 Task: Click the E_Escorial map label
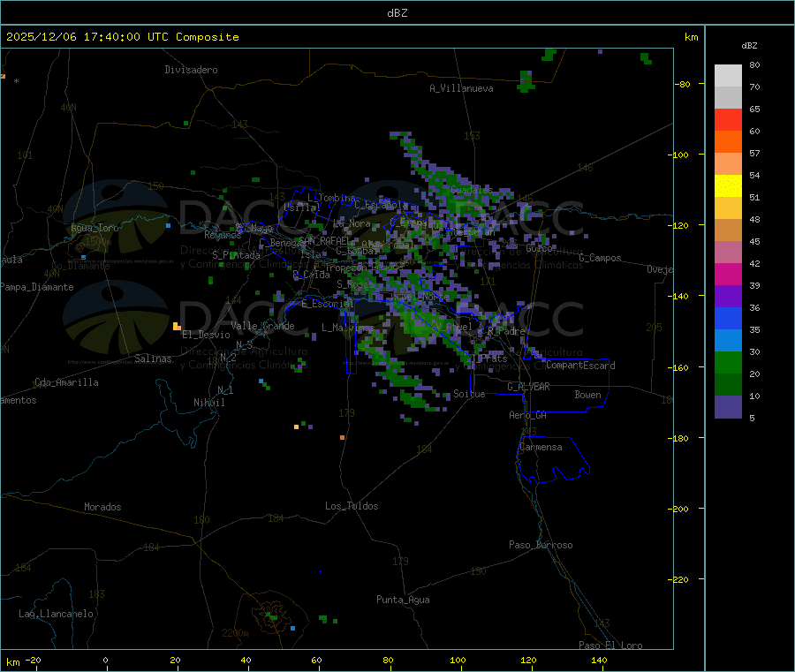[328, 304]
